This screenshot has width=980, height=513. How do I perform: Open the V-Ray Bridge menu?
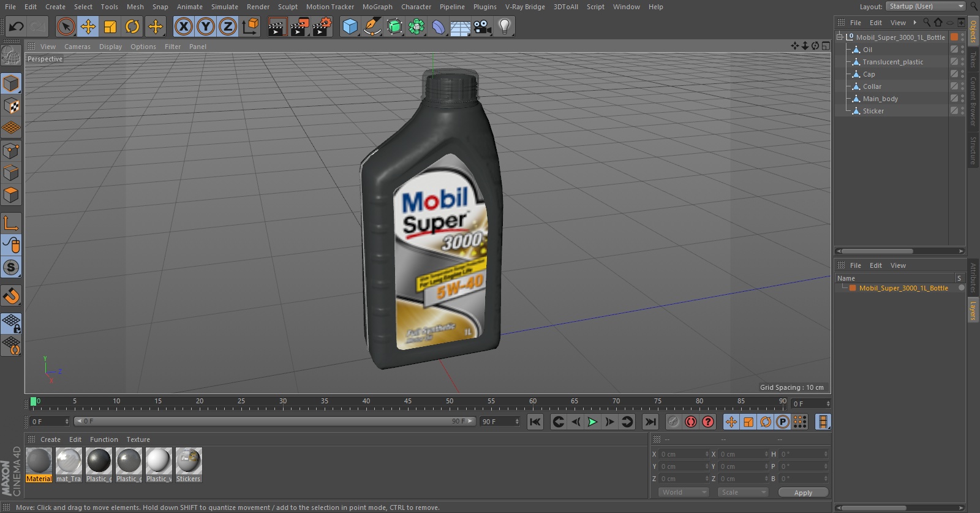click(525, 7)
